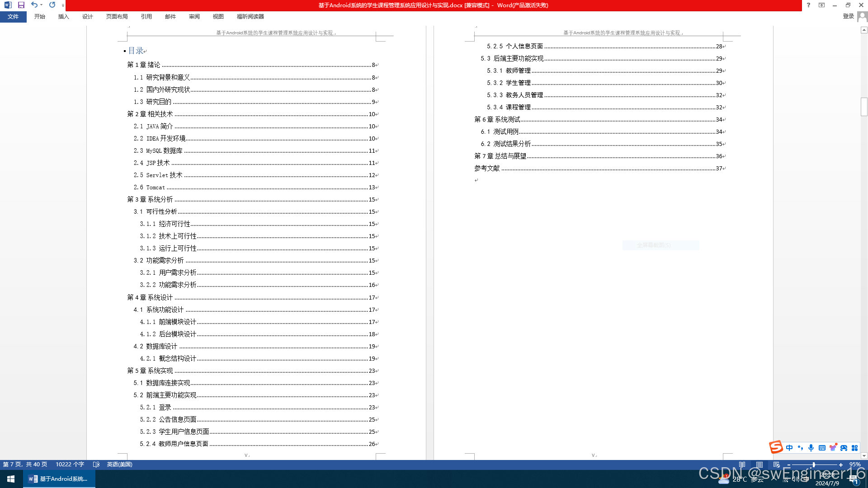The image size is (868, 488).
Task: Switch to Web Layout view
Action: [776, 465]
